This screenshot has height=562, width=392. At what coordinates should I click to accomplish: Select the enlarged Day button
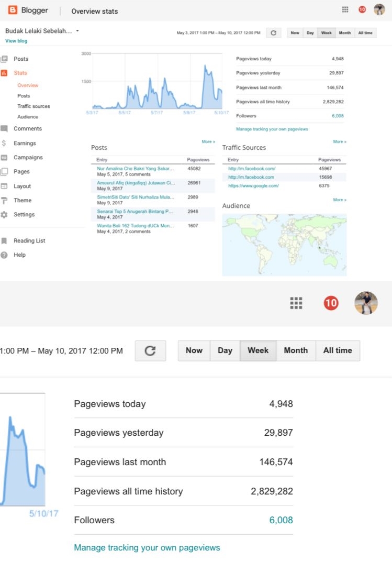coord(225,350)
